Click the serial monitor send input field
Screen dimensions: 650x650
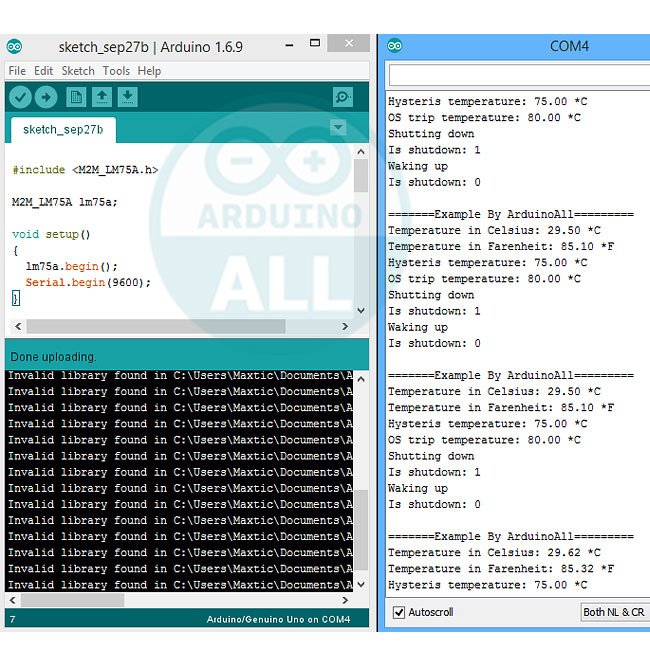[x=519, y=75]
